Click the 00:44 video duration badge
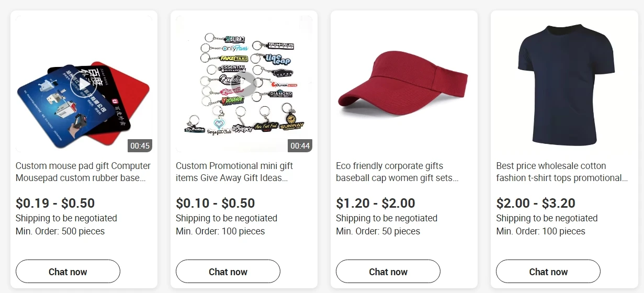Screen dimensions: 644x293 [x=300, y=145]
